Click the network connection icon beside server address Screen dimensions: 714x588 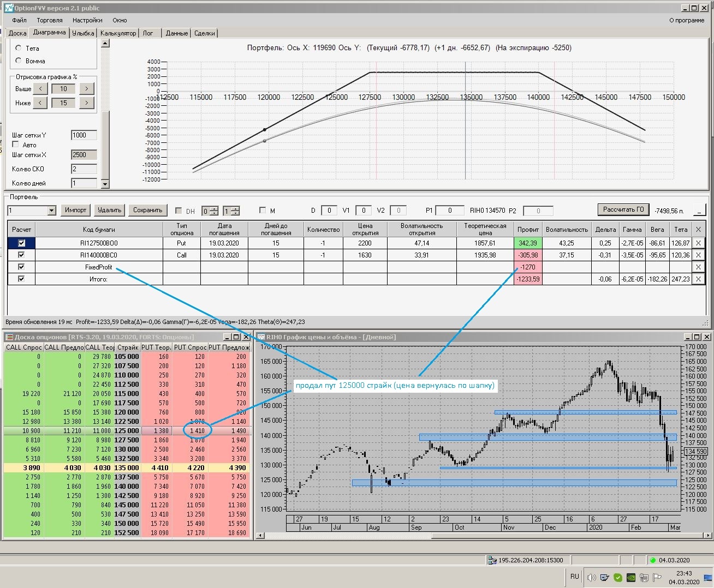pyautogui.click(x=492, y=560)
